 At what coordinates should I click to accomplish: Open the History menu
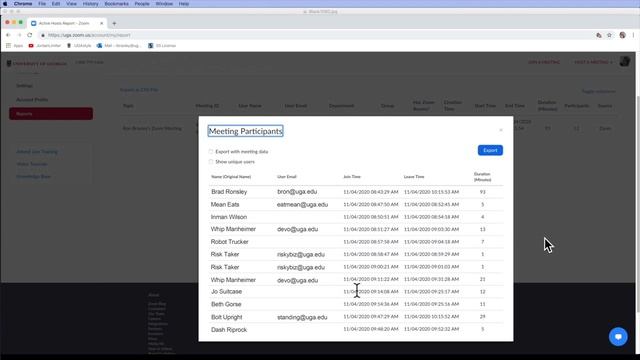[91, 4]
